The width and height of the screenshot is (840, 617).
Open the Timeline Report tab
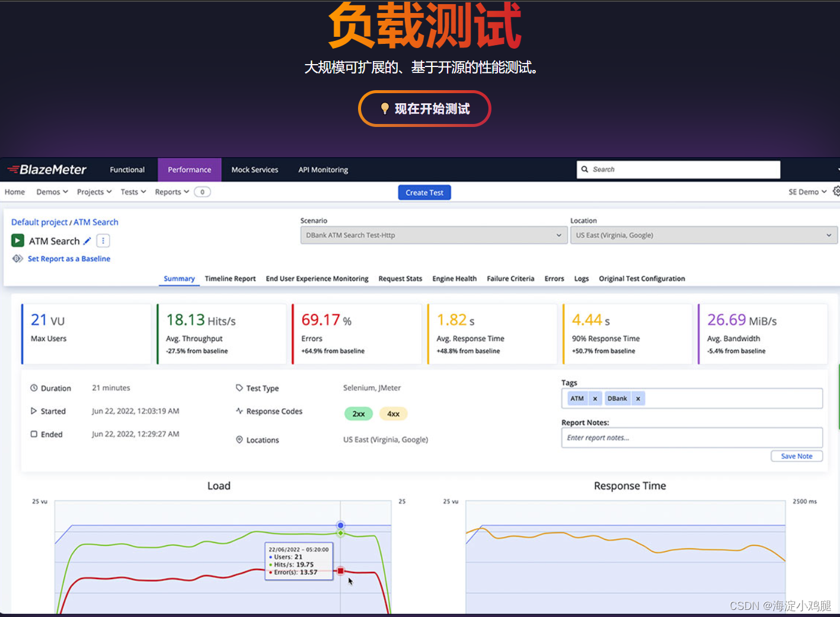coord(230,278)
